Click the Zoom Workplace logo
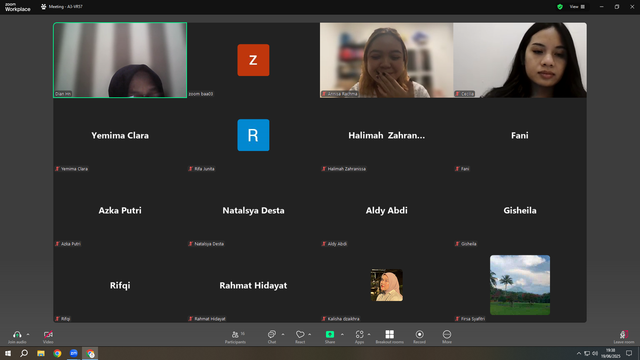640x360 pixels. click(18, 7)
